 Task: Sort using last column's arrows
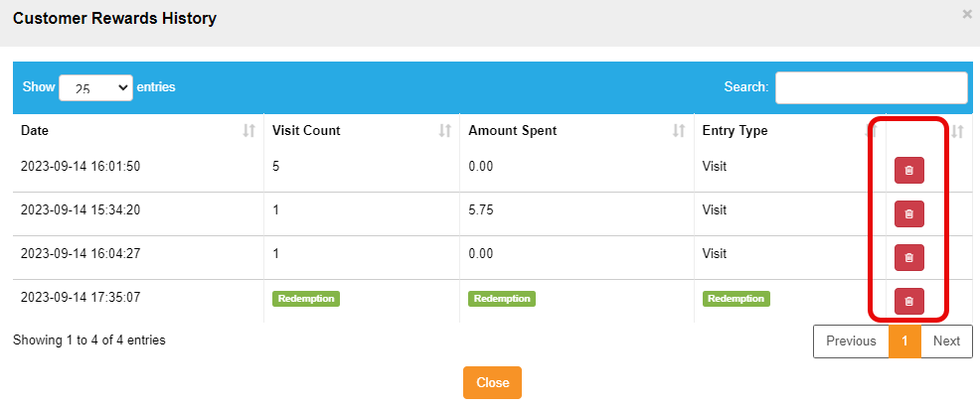[957, 131]
